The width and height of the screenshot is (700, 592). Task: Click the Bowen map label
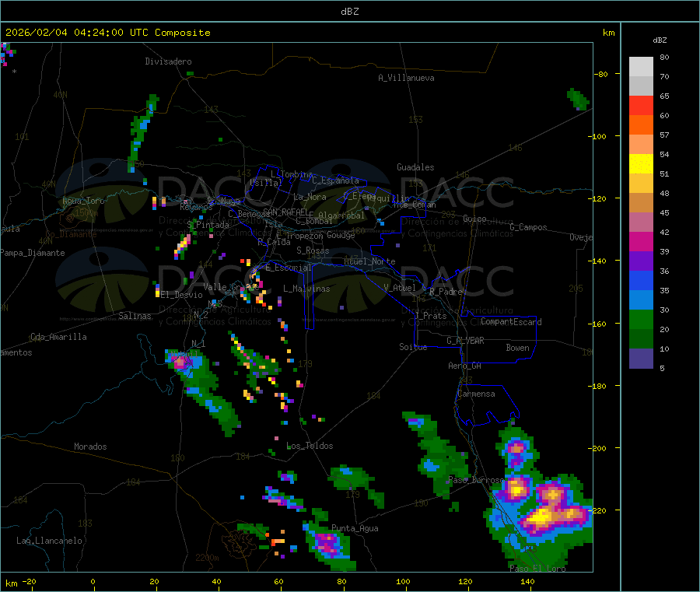(517, 348)
